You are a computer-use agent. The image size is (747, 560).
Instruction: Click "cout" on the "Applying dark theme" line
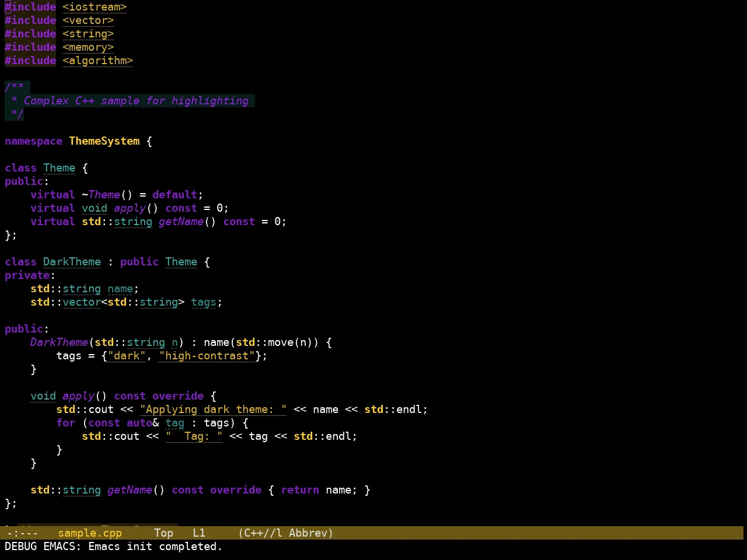coord(101,409)
